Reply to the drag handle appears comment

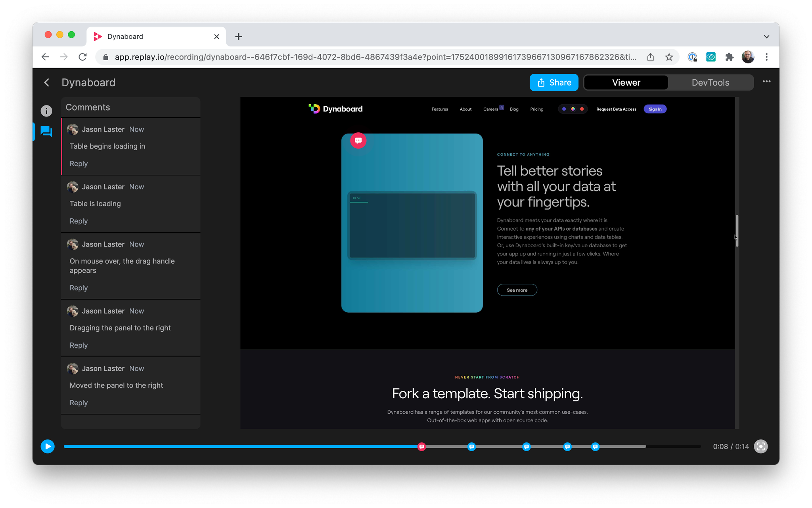tap(79, 288)
